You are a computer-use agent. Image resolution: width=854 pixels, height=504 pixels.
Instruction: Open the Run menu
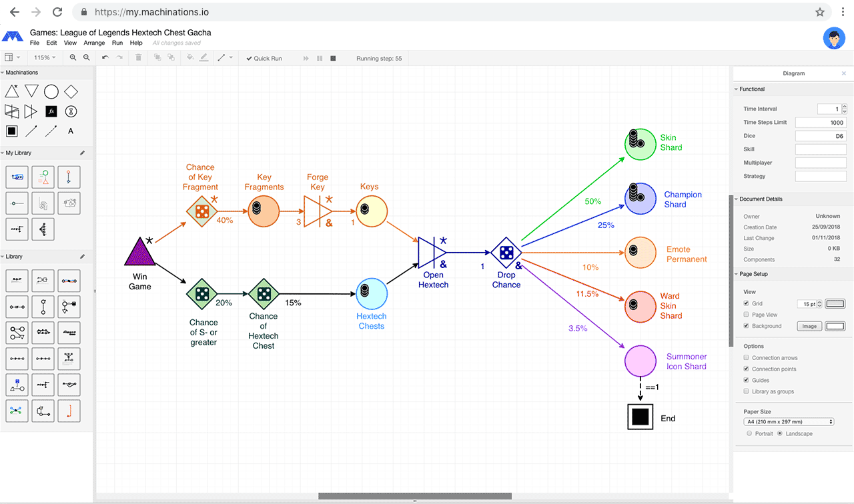[117, 43]
